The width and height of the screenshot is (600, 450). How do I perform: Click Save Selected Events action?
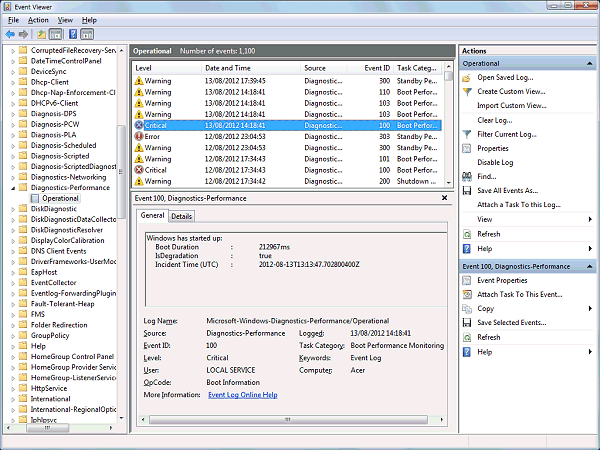click(511, 323)
